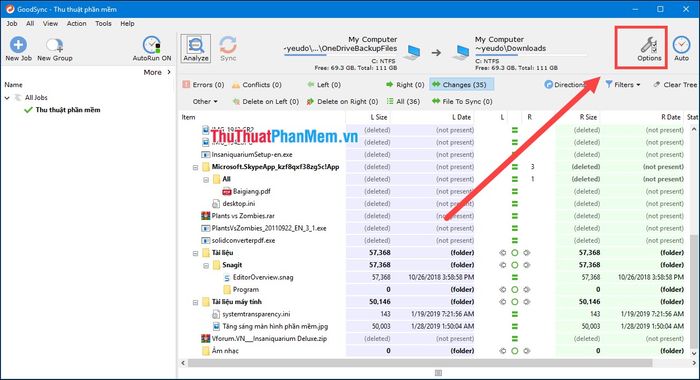700x380 pixels.
Task: Select the Baigiang.pdf file
Action: coord(251,192)
